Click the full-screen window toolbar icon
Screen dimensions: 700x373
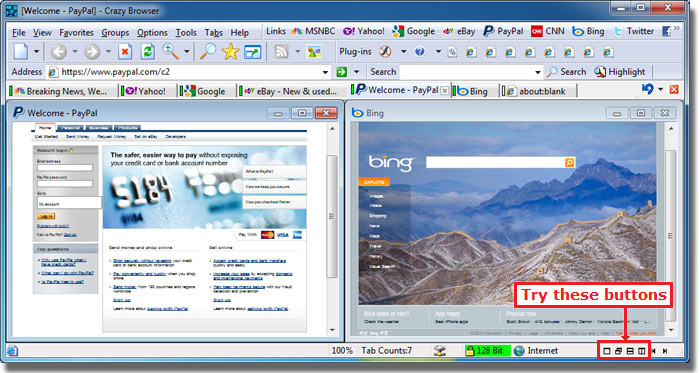(253, 52)
